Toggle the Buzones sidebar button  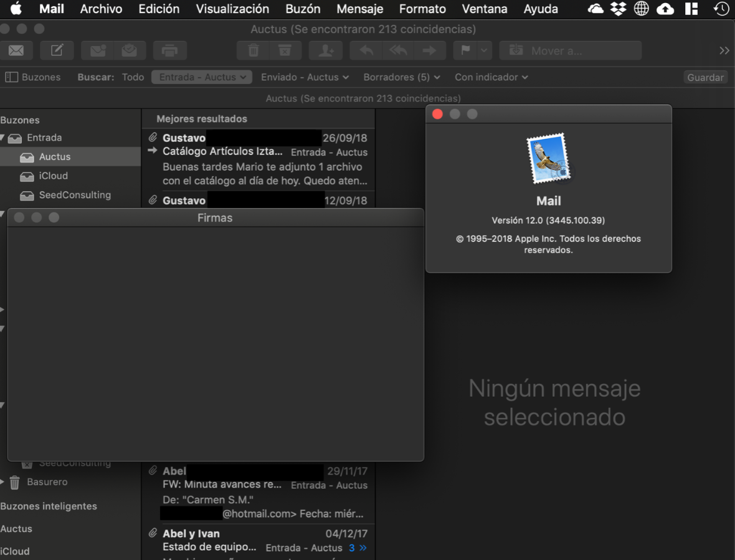pyautogui.click(x=34, y=77)
